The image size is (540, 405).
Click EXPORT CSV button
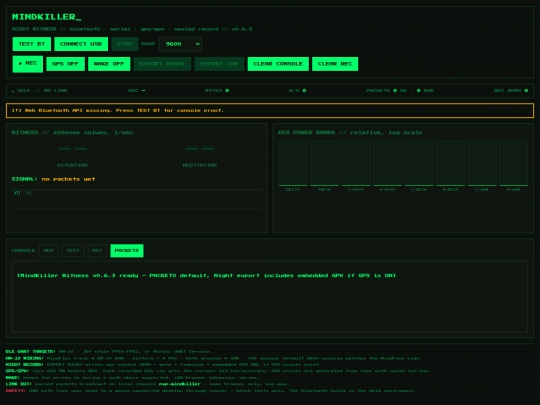(x=219, y=64)
